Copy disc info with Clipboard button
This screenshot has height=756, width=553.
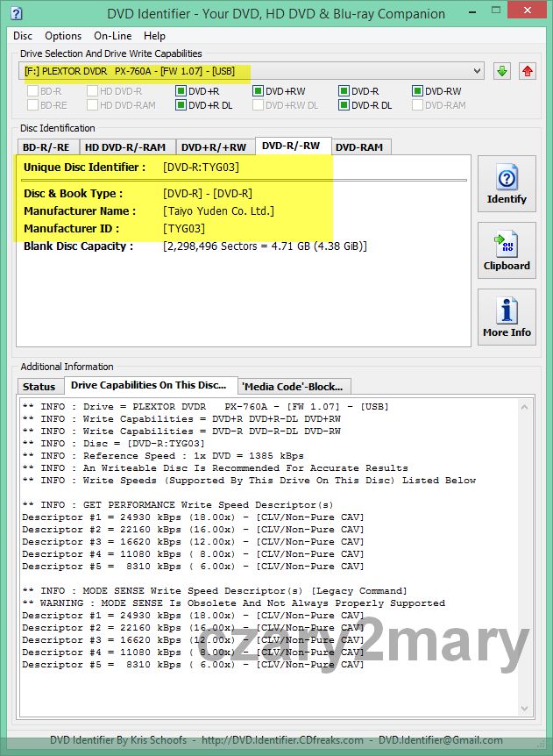(x=507, y=251)
